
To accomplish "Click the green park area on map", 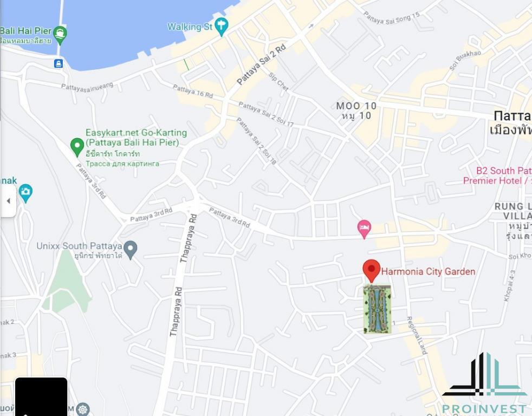I will pos(66,282).
